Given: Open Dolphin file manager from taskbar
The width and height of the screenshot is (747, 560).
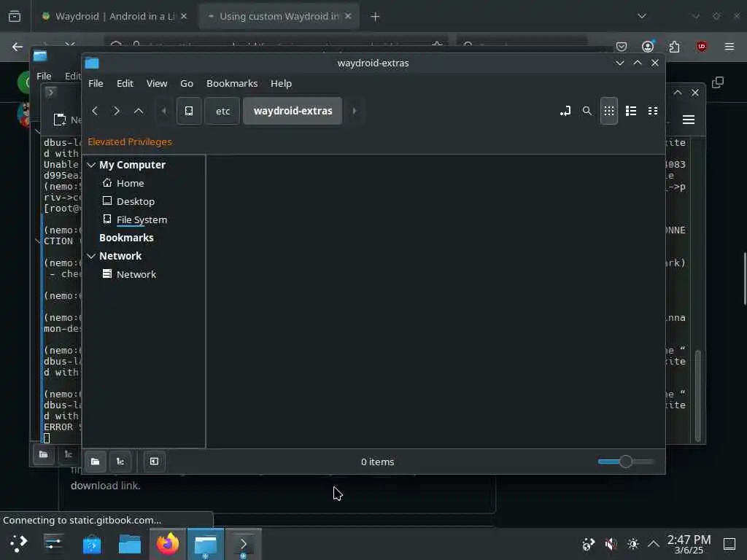Looking at the screenshot, I should [x=130, y=544].
